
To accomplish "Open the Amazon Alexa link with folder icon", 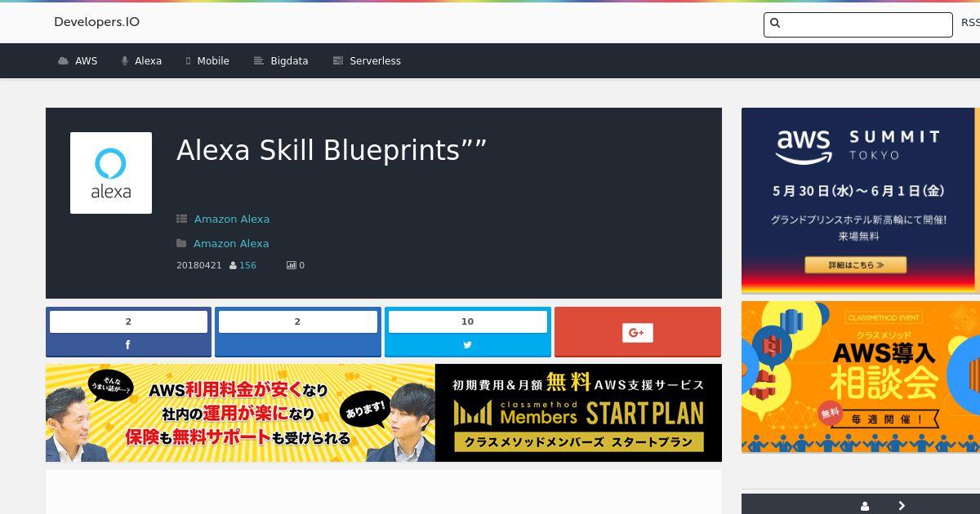I will [231, 243].
